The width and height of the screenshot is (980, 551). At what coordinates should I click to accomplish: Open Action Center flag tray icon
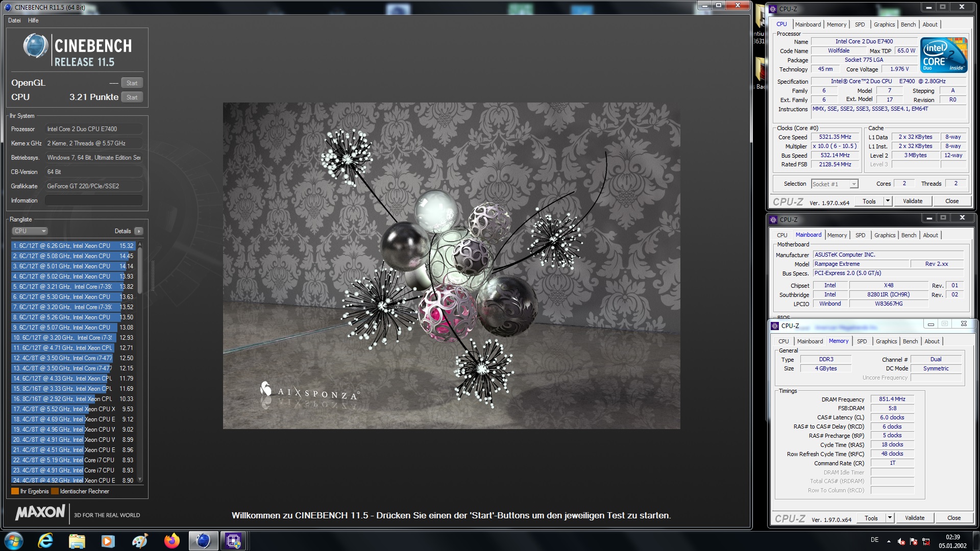(914, 541)
